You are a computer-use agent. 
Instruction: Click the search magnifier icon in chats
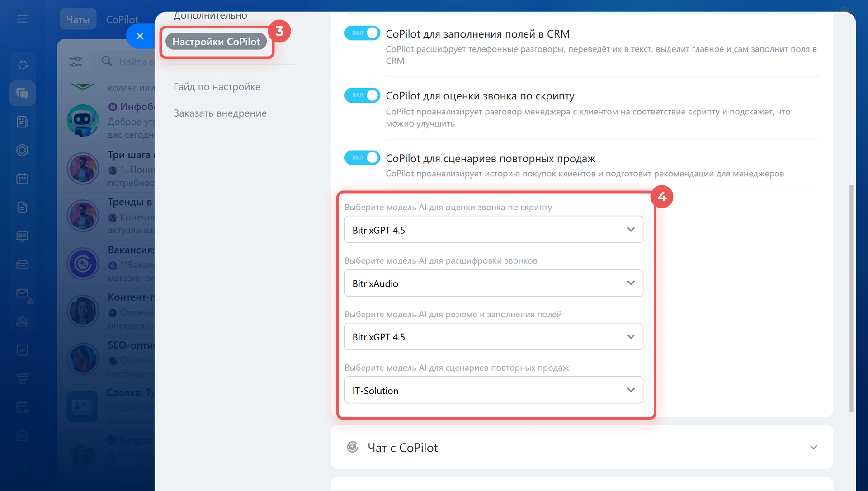107,61
